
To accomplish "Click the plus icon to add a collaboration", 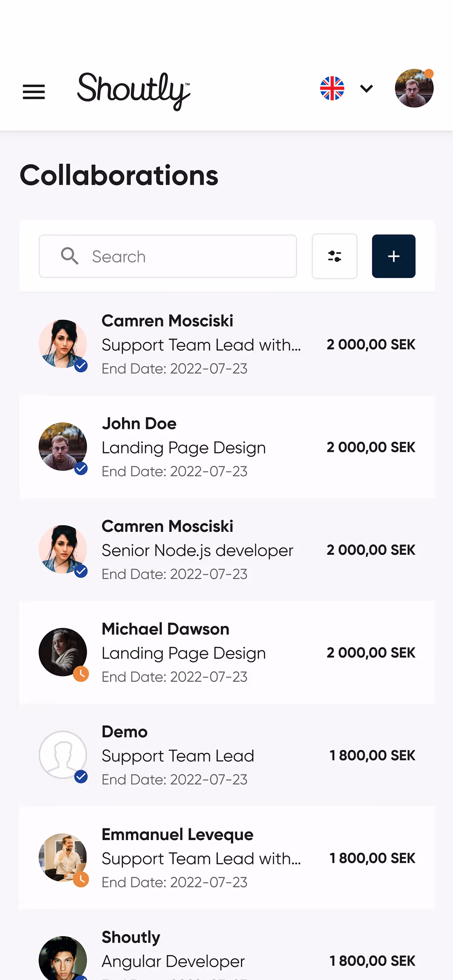I will [x=393, y=256].
